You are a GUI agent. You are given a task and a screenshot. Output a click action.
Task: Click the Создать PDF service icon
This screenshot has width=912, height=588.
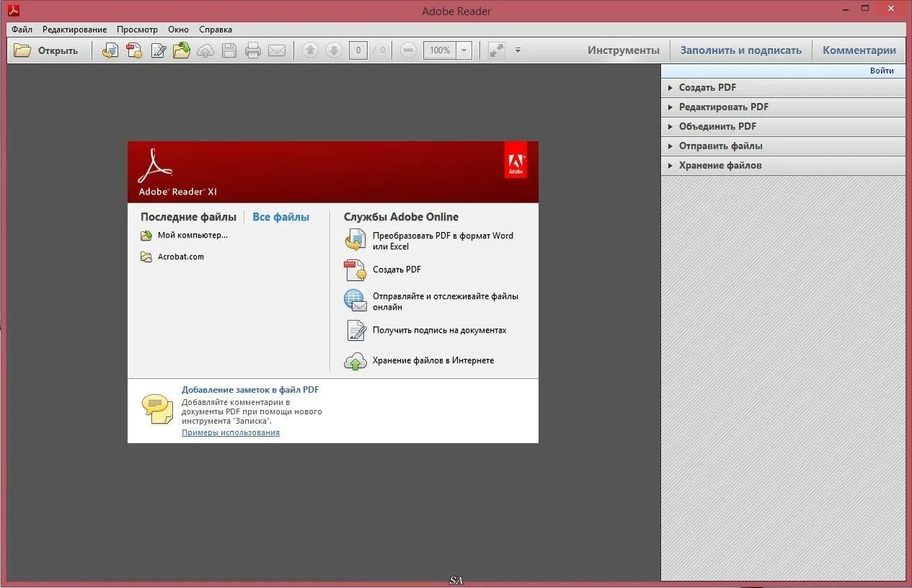(355, 269)
